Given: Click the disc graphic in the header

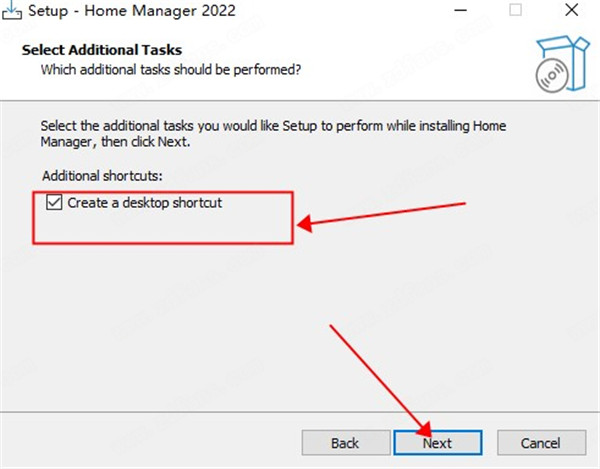Looking at the screenshot, I should (551, 76).
